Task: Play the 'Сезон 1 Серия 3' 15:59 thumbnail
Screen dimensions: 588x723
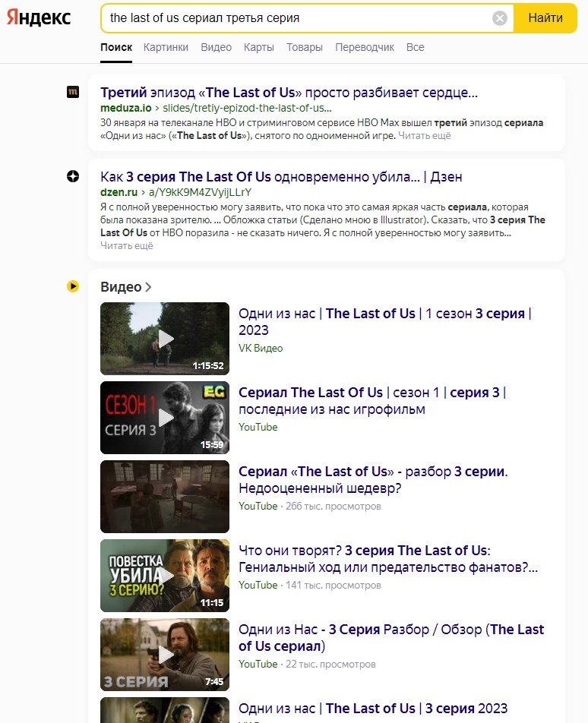Action: pyautogui.click(x=165, y=417)
